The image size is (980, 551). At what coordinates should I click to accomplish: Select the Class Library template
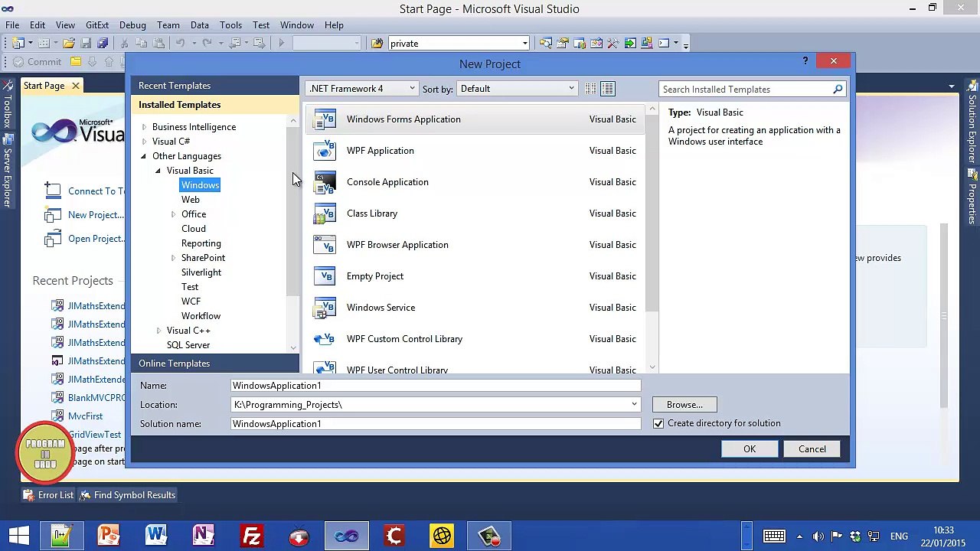(x=475, y=214)
